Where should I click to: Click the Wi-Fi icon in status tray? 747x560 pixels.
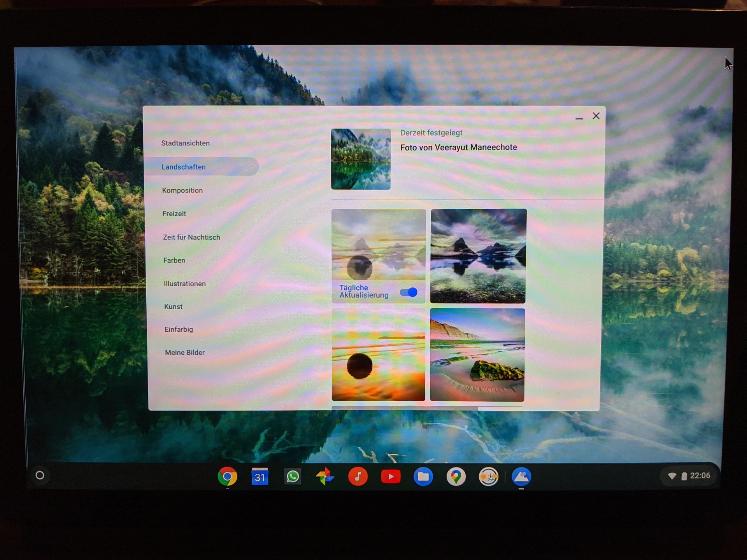click(x=672, y=476)
